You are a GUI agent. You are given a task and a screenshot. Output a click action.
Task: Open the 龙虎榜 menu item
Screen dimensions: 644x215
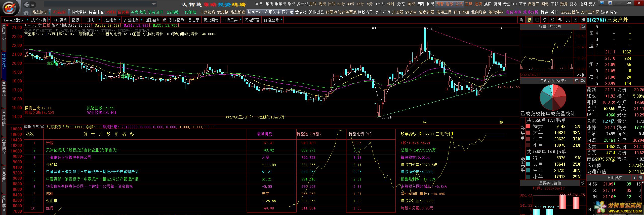pyautogui.click(x=223, y=12)
